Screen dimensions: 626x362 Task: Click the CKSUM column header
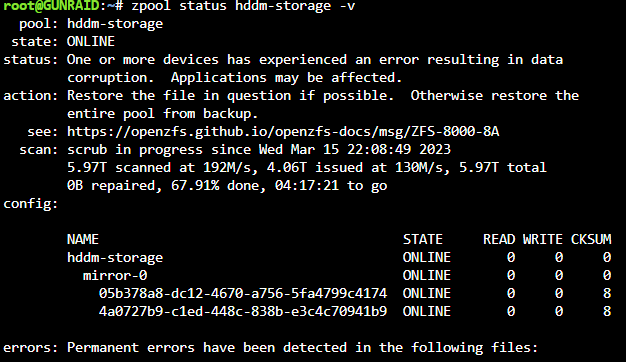591,239
